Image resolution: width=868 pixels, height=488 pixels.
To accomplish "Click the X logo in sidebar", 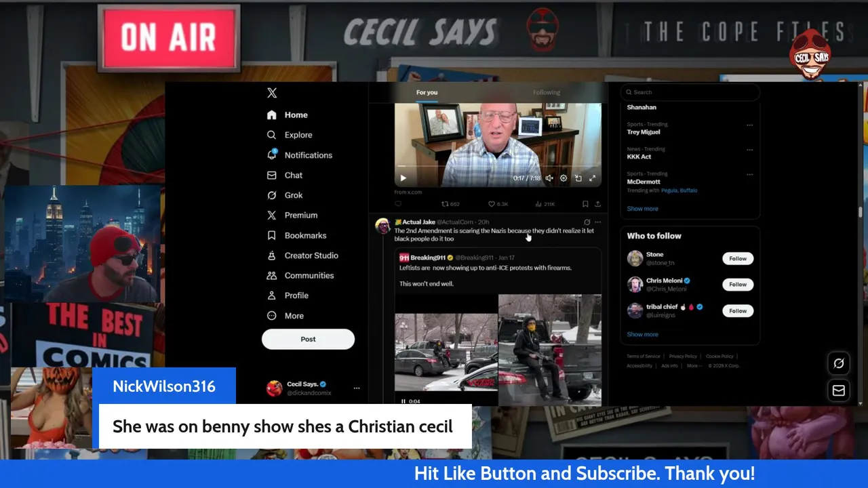I will pyautogui.click(x=272, y=94).
